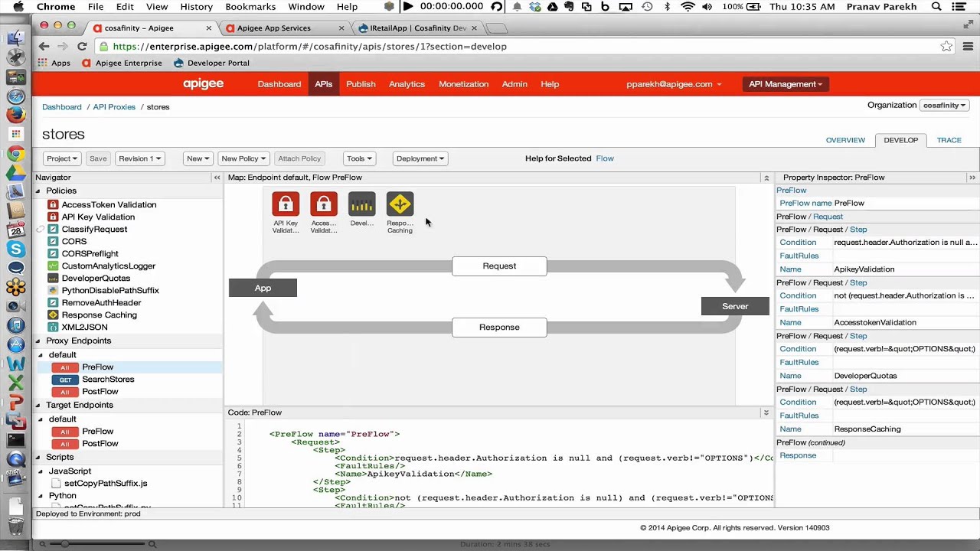Open Monetization in top navigation

pyautogui.click(x=463, y=84)
